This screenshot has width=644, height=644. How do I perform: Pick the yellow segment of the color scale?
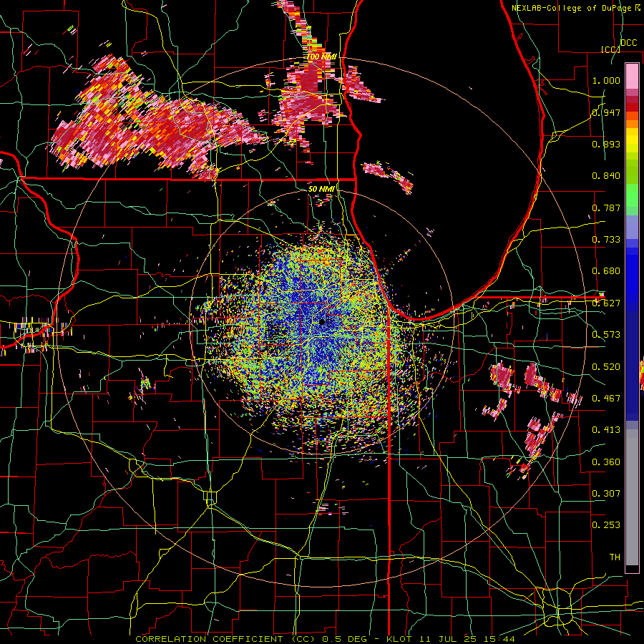pyautogui.click(x=632, y=140)
